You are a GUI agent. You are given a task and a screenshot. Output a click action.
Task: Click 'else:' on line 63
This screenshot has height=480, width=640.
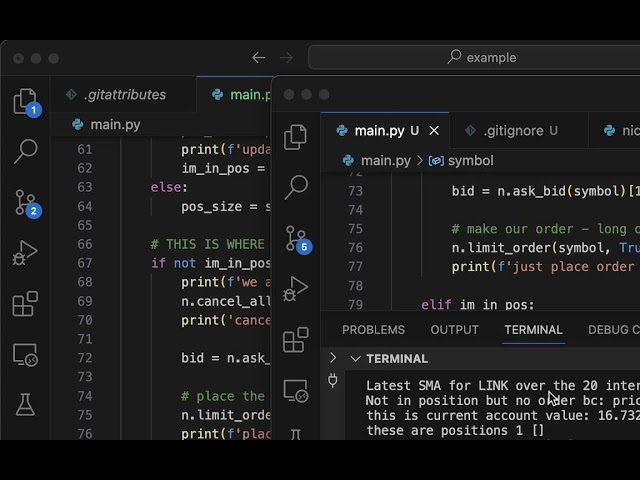[x=169, y=187]
